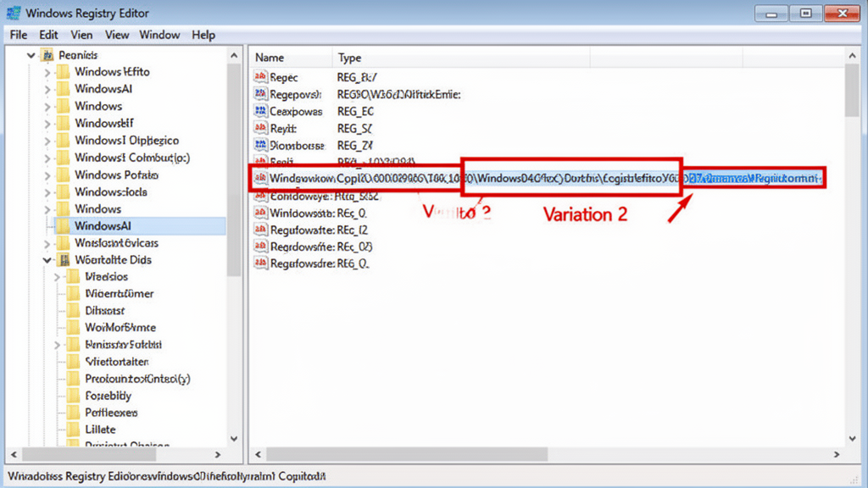Click the Windows Potato folder icon
Screen dimensions: 868x488
(x=64, y=175)
